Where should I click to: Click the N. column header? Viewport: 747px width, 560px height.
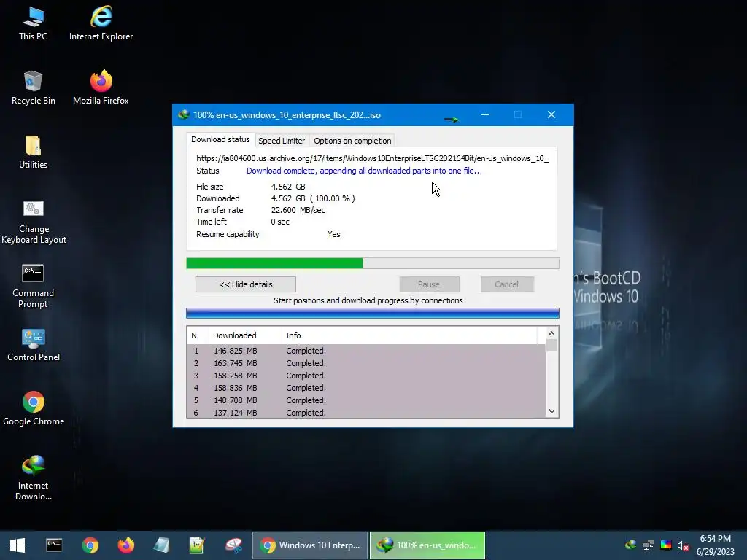coord(198,335)
